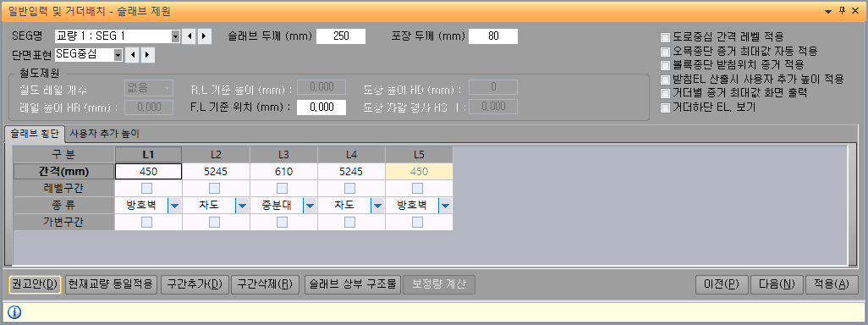This screenshot has width=868, height=325.
Task: Click the info icon in status bar
Action: coord(14,312)
